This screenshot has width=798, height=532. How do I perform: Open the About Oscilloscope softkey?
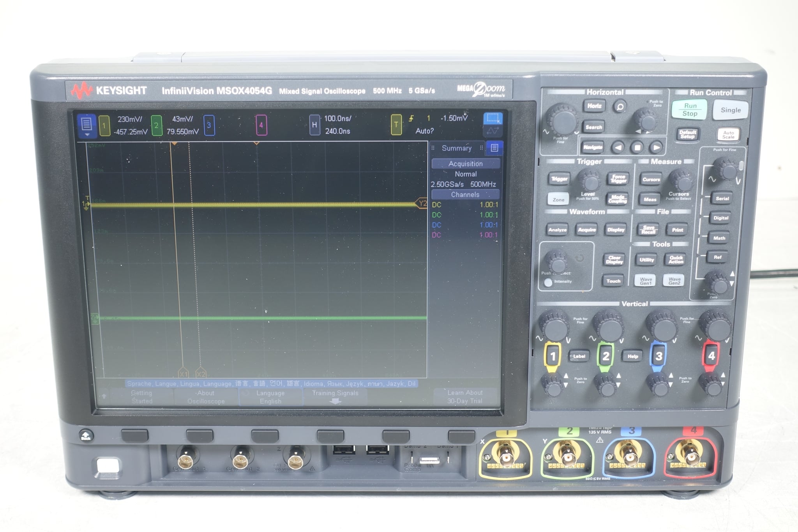point(206,397)
